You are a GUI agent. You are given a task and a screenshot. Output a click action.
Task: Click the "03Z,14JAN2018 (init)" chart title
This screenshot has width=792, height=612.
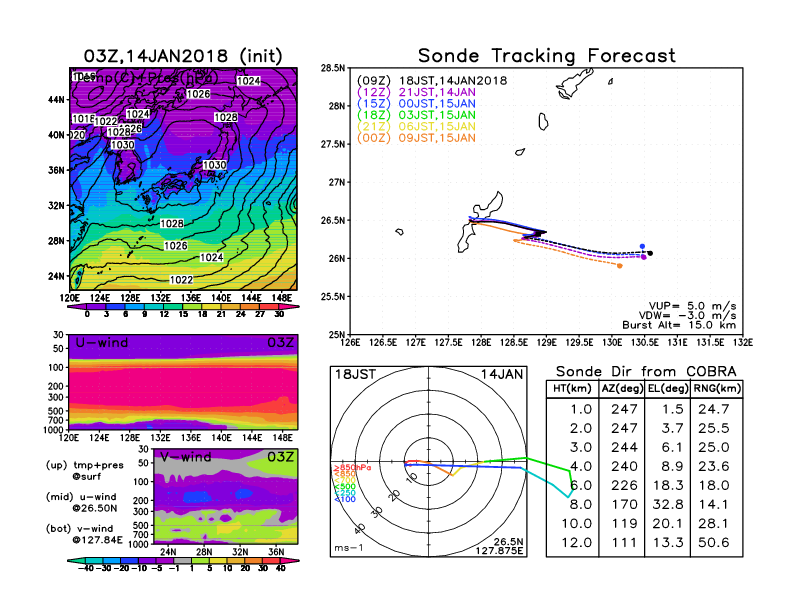183,56
